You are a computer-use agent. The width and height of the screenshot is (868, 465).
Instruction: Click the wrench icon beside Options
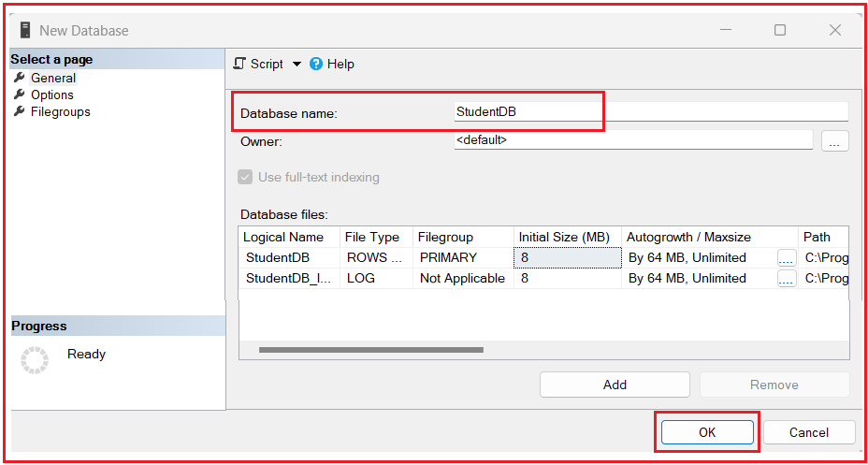(x=20, y=94)
